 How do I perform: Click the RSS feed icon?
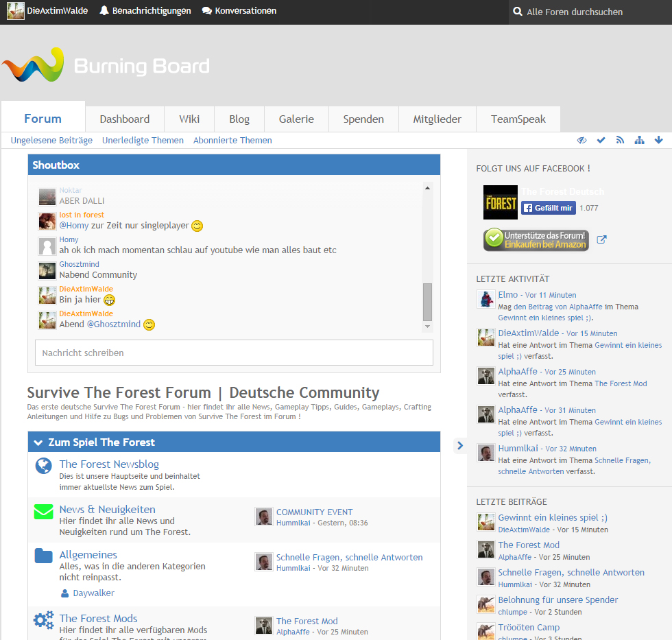(x=620, y=140)
